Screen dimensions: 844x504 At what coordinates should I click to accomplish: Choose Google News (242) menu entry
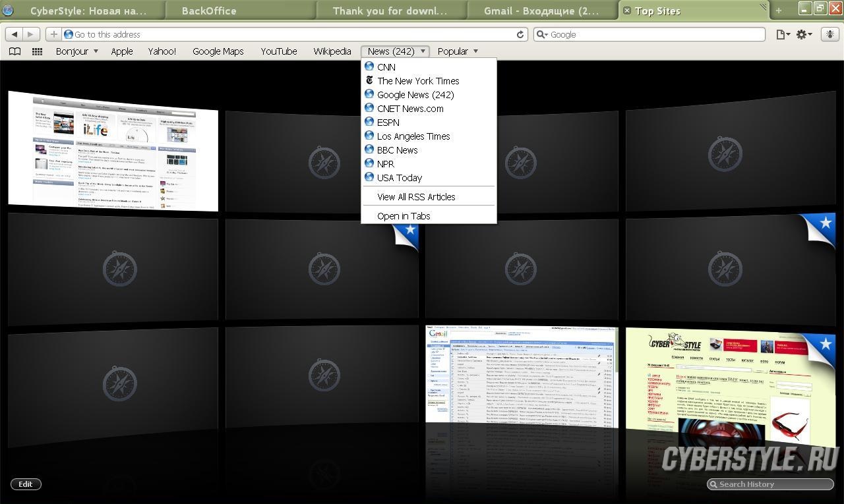pyautogui.click(x=429, y=95)
